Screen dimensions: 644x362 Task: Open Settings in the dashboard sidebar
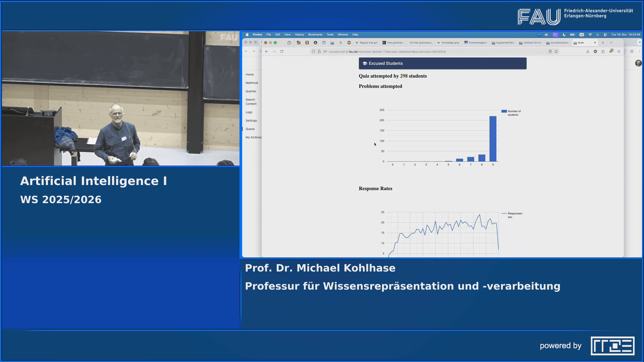(251, 120)
